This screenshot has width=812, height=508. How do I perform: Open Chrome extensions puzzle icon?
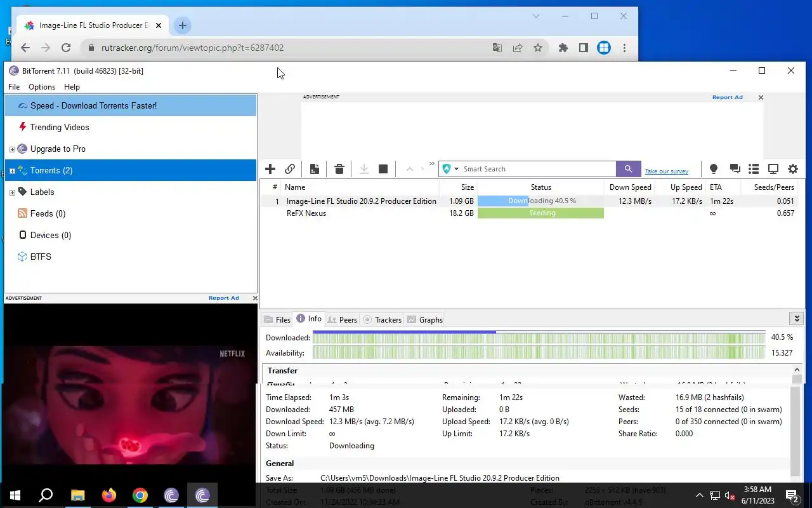tap(563, 48)
